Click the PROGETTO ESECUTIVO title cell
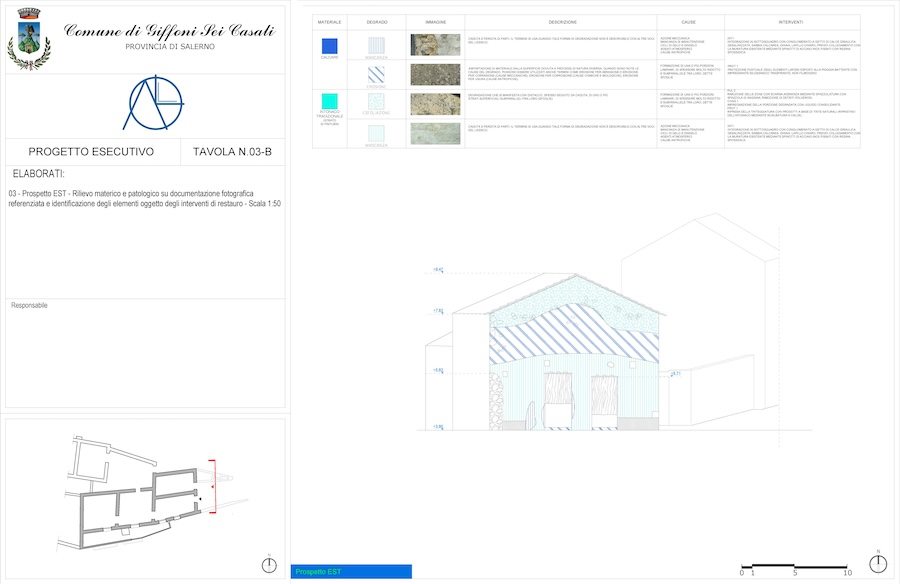Image resolution: width=900 pixels, height=584 pixels. 91,152
